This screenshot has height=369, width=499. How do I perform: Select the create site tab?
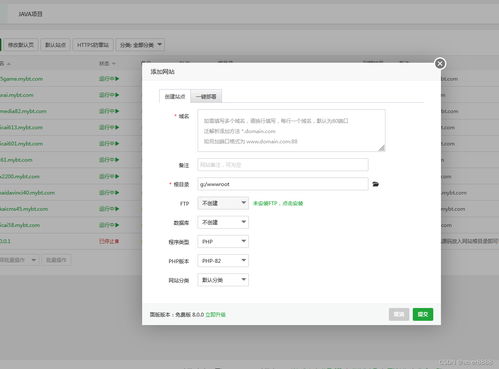coord(175,97)
